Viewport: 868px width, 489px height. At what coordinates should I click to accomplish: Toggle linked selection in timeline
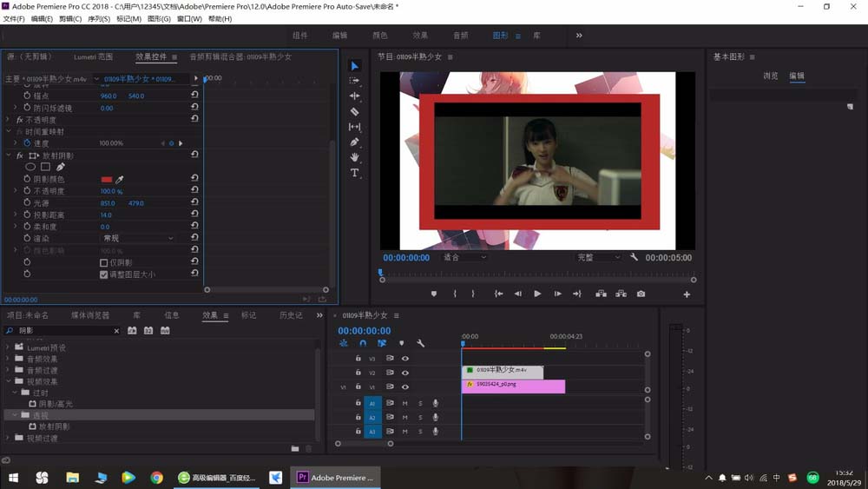(x=382, y=343)
